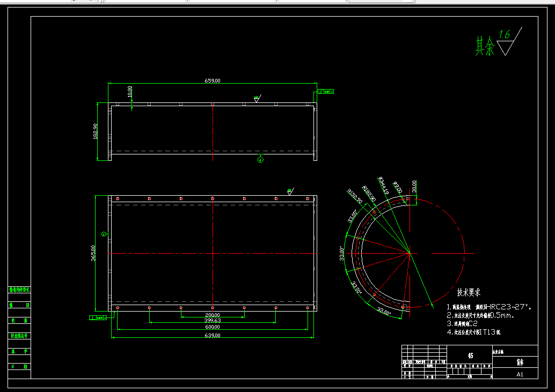555x392 pixels.
Task: Select the 600.00 dimension value
Action: [x=213, y=327]
